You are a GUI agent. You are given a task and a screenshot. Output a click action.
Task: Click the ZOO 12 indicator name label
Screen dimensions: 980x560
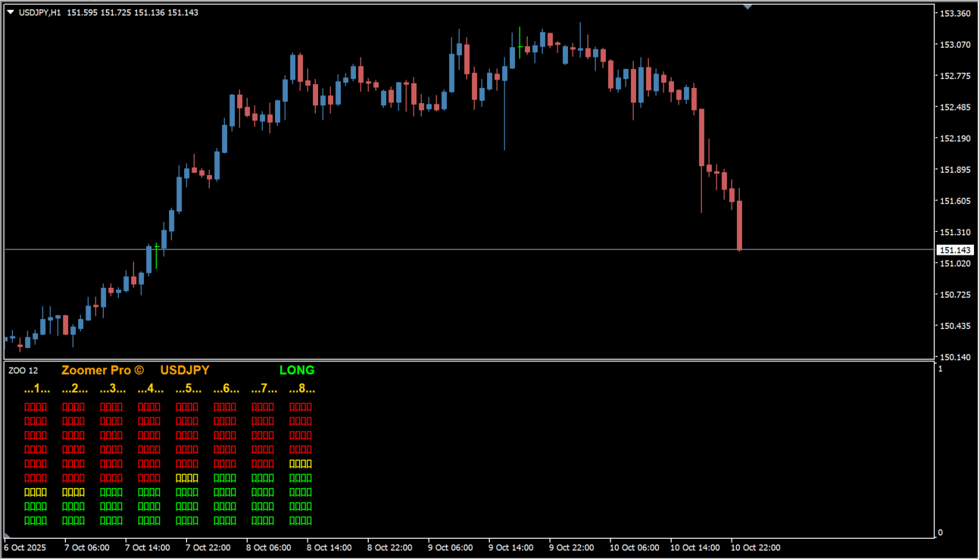click(x=23, y=371)
